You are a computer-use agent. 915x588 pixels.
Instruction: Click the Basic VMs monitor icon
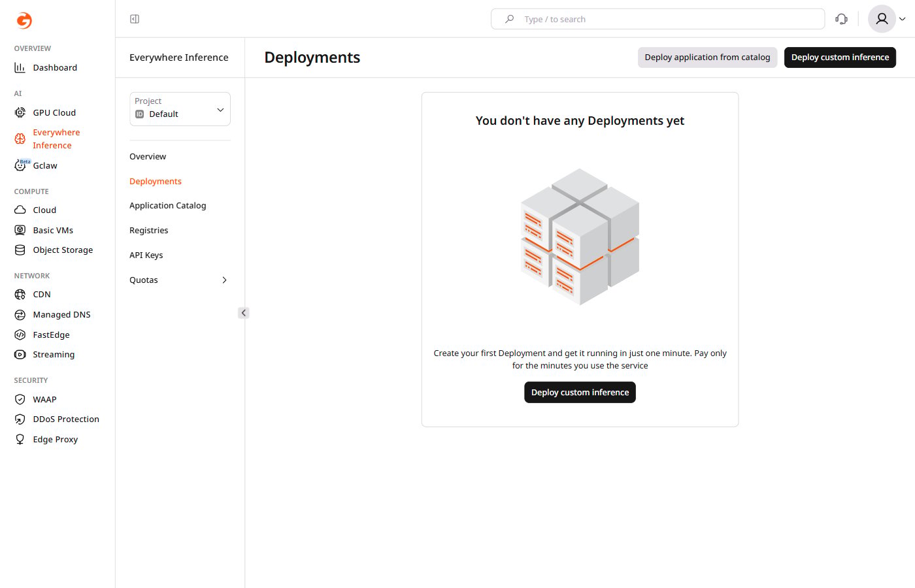(x=20, y=230)
